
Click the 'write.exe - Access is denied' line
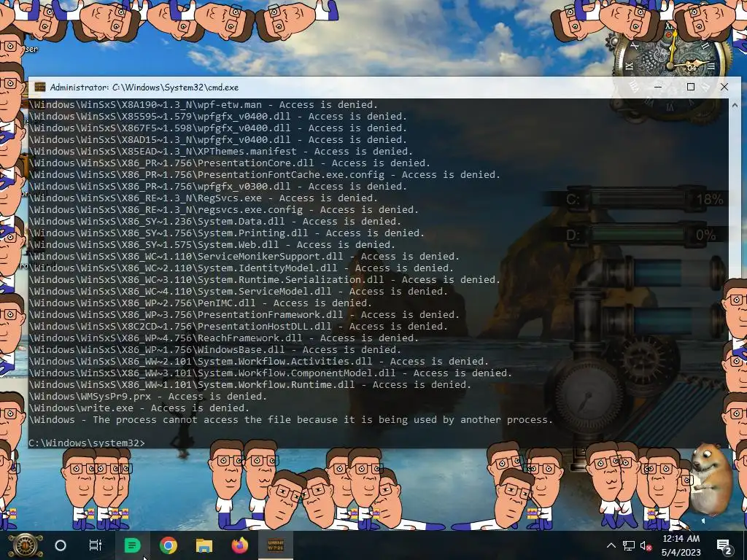(x=139, y=408)
